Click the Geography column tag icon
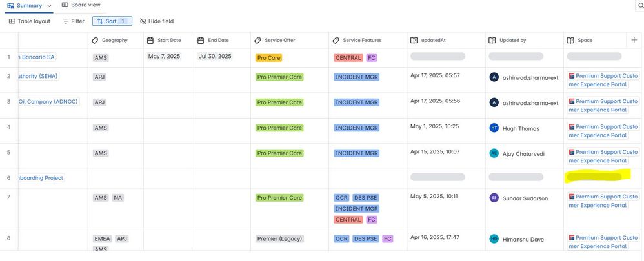 click(x=95, y=40)
